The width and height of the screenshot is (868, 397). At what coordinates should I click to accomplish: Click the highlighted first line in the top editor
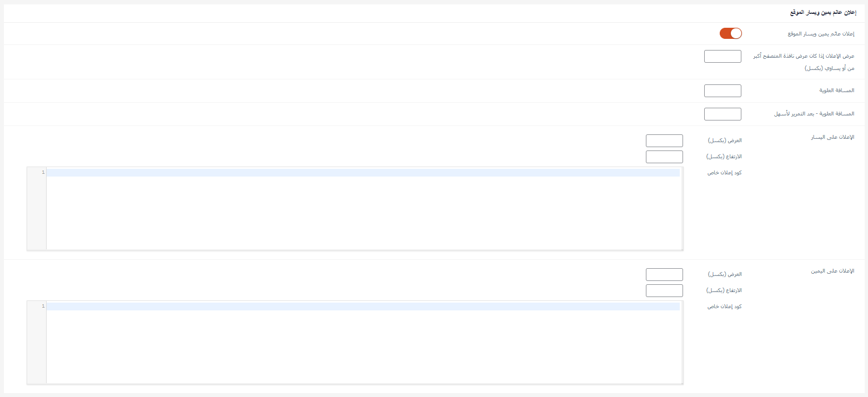[x=361, y=173]
